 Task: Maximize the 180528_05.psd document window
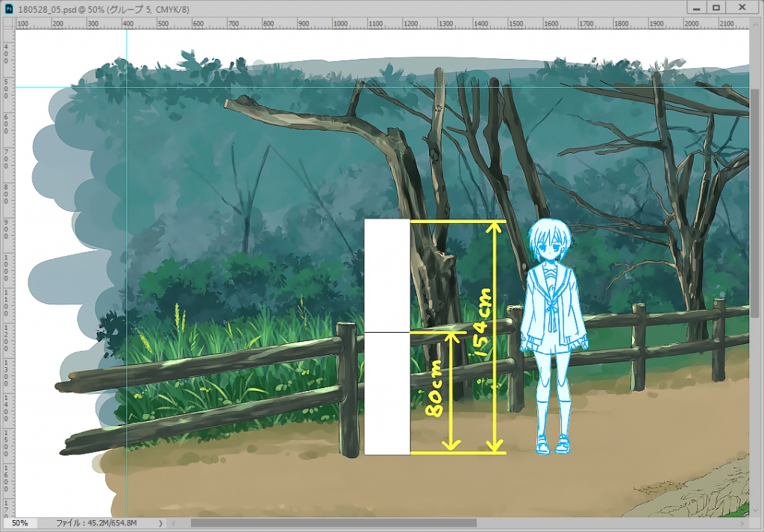tap(716, 7)
